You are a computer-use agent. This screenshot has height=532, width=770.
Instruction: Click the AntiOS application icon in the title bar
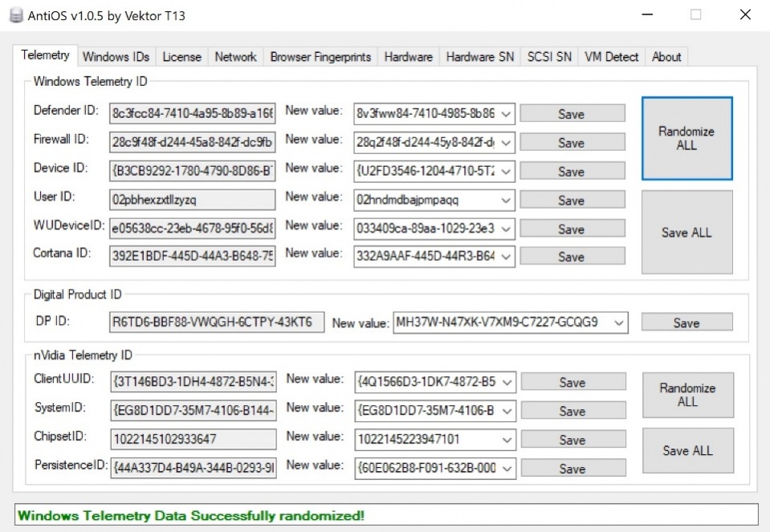(x=15, y=14)
